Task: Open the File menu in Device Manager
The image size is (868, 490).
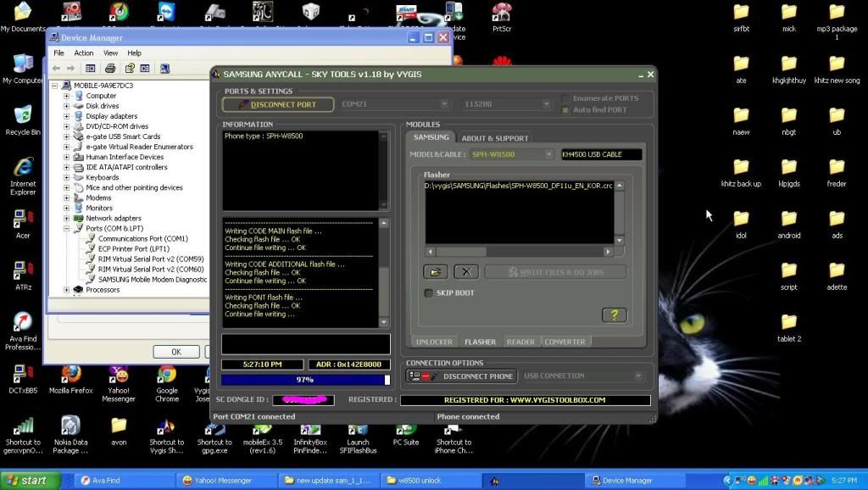Action: pos(58,53)
